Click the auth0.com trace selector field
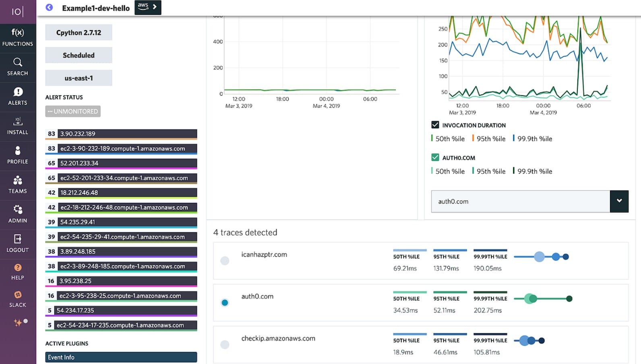The height and width of the screenshot is (364, 641). click(521, 201)
